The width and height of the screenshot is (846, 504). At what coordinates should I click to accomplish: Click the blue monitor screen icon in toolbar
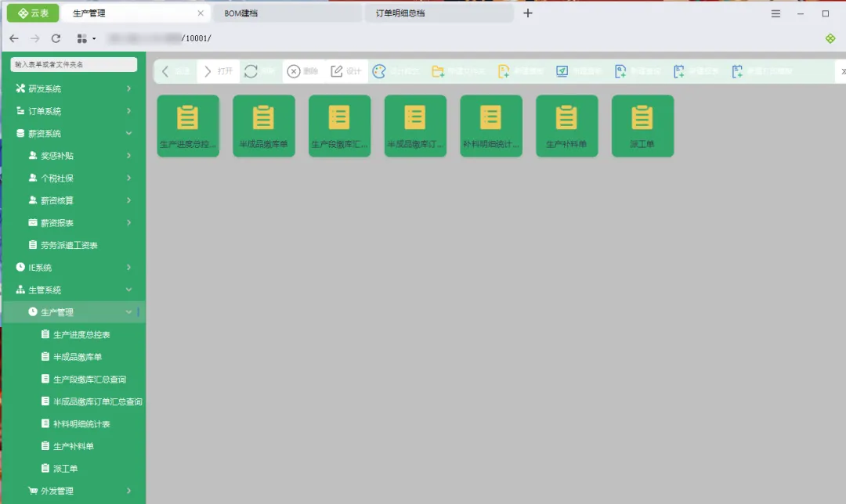562,71
